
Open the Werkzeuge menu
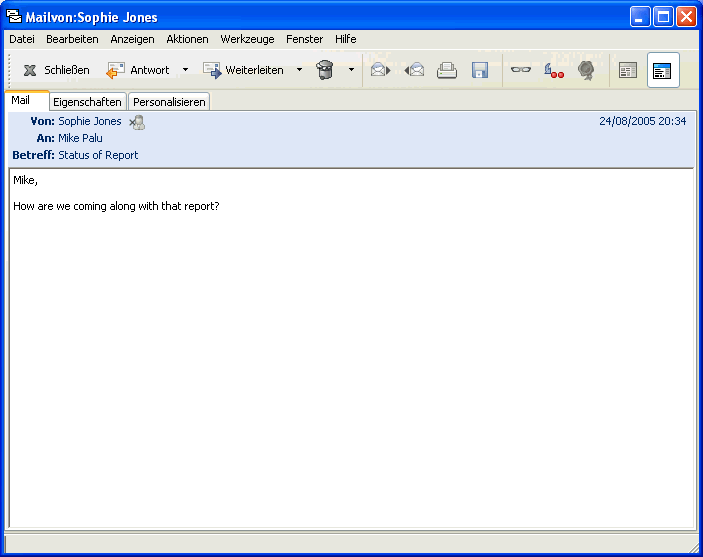coord(247,39)
